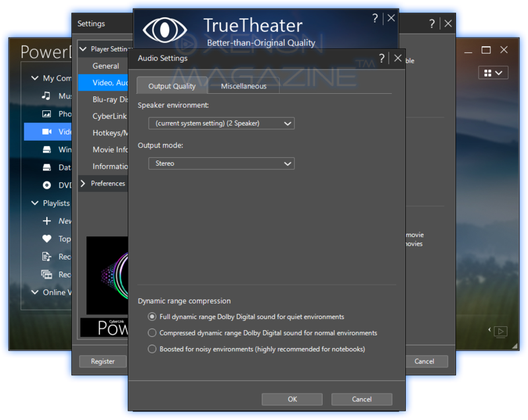Collapse My Computer section in PowerDVD sidebar
The height and width of the screenshot is (420, 528).
tap(35, 78)
